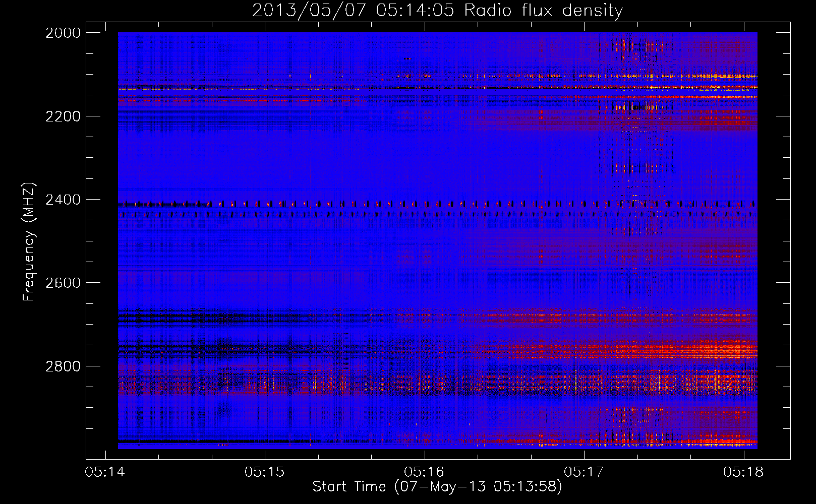Screen dimensions: 816x504
Task: Click the 05:18 time tick label
Action: (743, 472)
